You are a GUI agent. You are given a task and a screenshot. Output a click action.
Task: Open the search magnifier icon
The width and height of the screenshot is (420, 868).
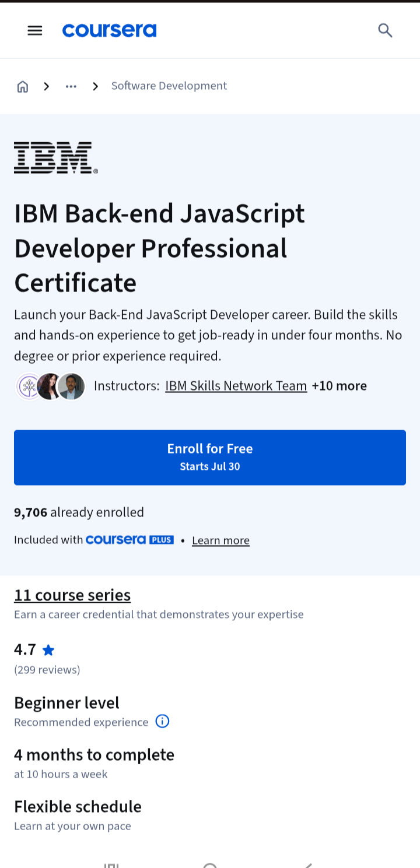point(385,30)
